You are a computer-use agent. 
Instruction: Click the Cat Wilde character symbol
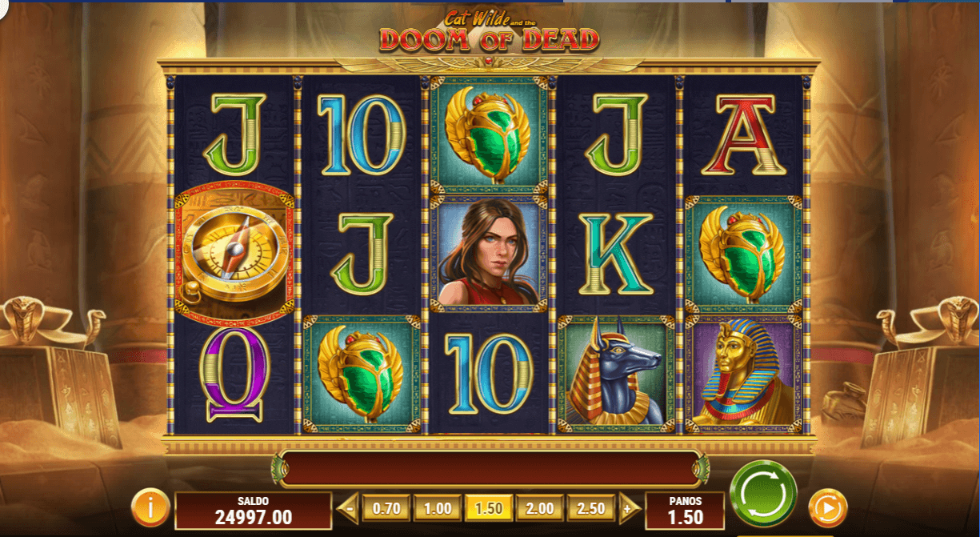coord(488,254)
